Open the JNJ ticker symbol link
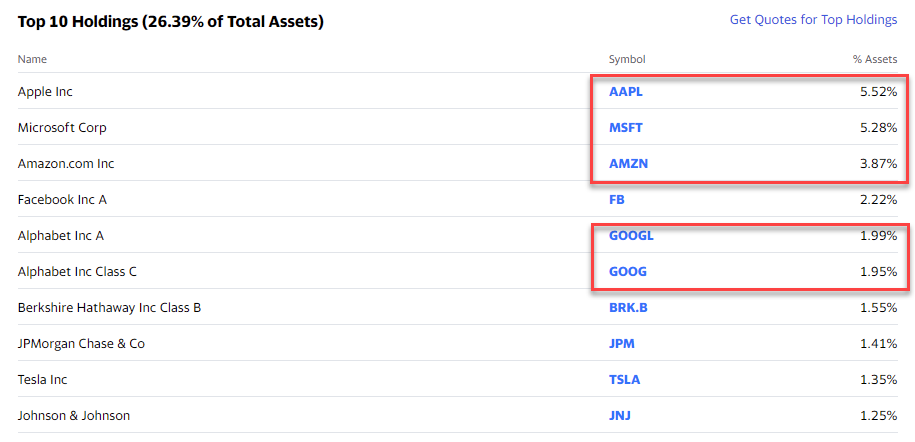This screenshot has height=442, width=915. [x=620, y=416]
